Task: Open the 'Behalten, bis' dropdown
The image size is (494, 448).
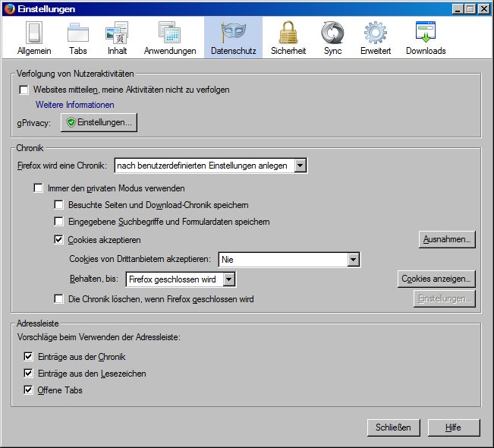Action: 181,279
